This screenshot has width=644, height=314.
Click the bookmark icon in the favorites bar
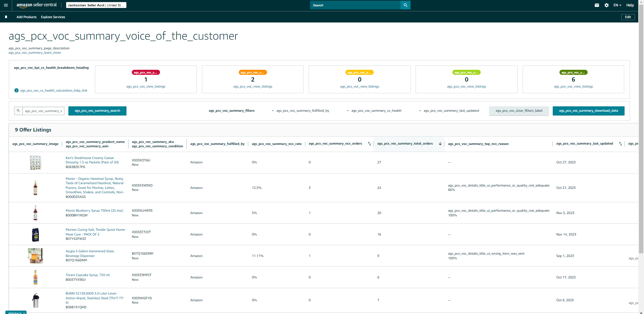point(6,17)
